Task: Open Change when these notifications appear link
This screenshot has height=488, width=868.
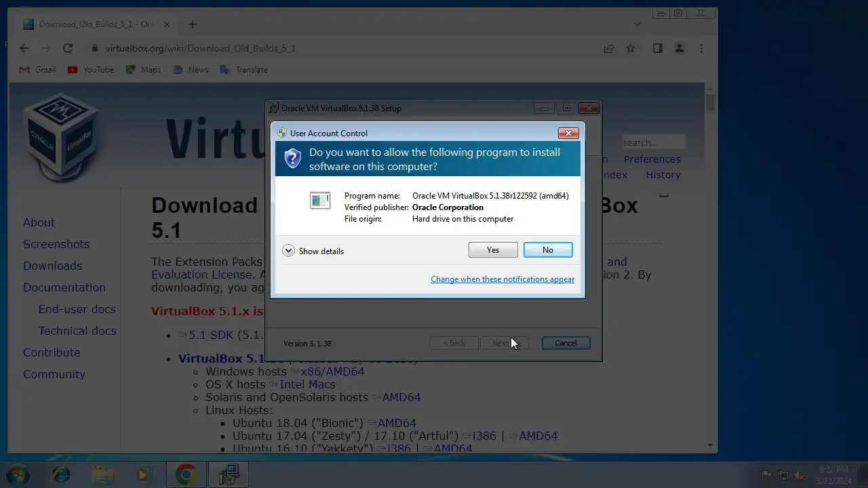Action: [x=502, y=279]
